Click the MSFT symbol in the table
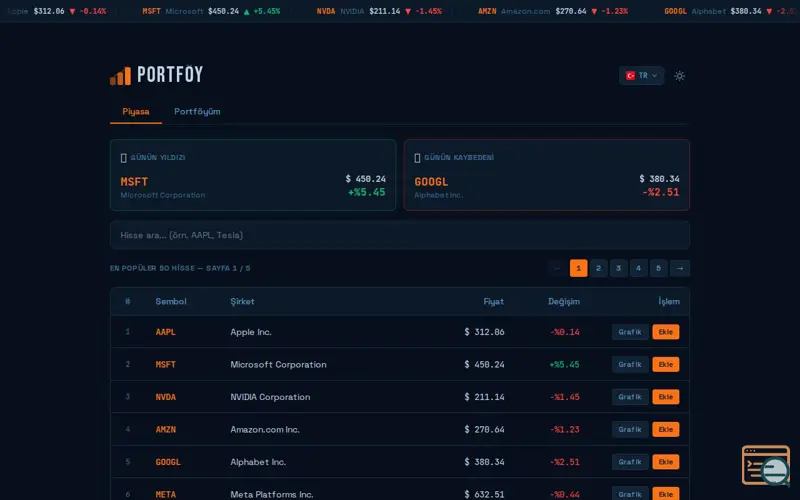This screenshot has height=500, width=800. 166,365
